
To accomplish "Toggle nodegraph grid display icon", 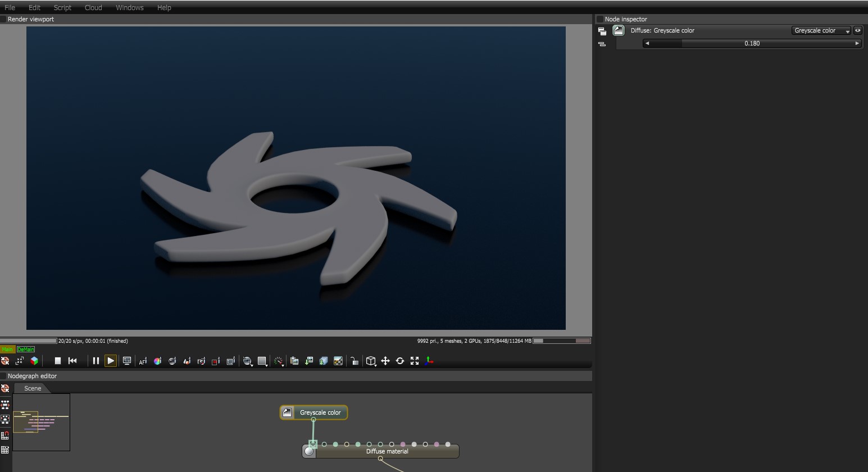I will point(5,450).
